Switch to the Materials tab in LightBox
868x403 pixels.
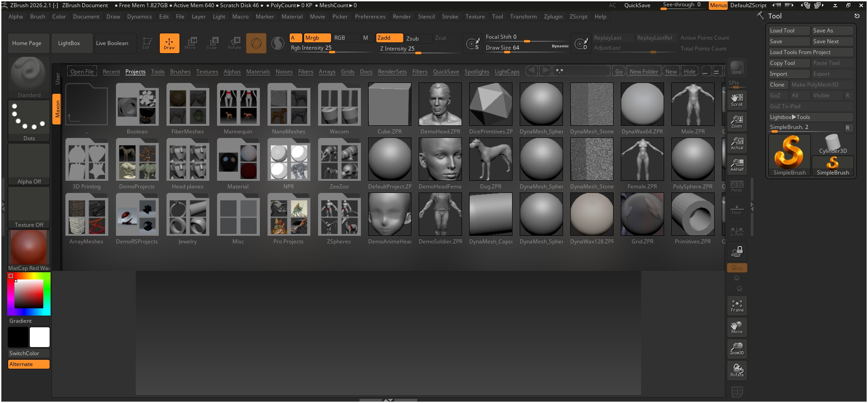click(258, 72)
